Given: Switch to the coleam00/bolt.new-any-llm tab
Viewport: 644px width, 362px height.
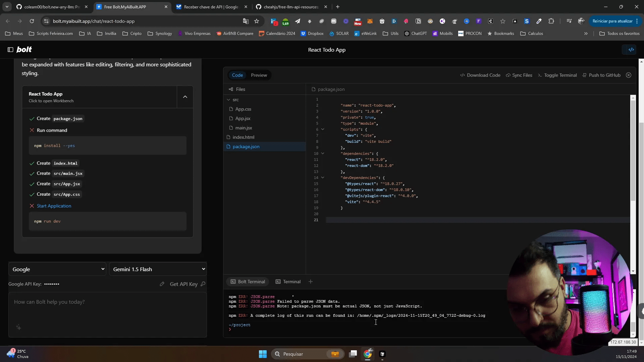Looking at the screenshot, I should click(x=52, y=7).
